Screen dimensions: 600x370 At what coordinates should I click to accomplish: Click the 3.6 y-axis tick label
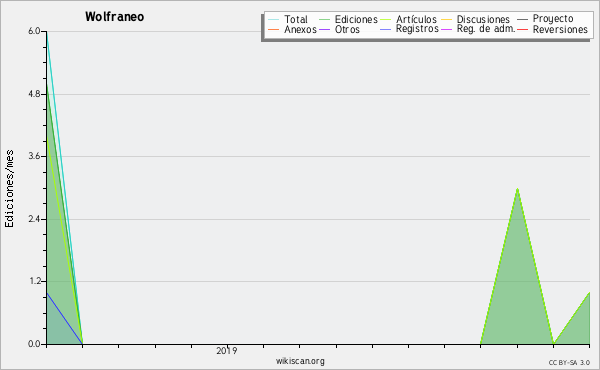34,156
